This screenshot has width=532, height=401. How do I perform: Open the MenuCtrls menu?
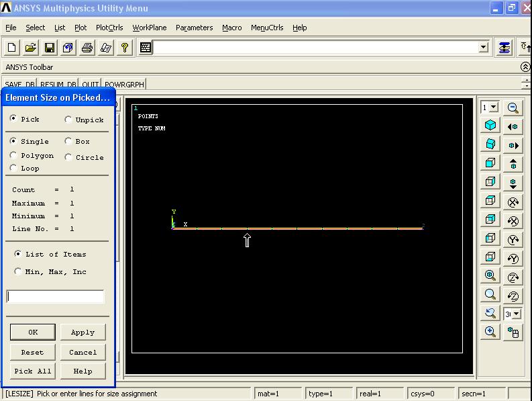point(267,28)
